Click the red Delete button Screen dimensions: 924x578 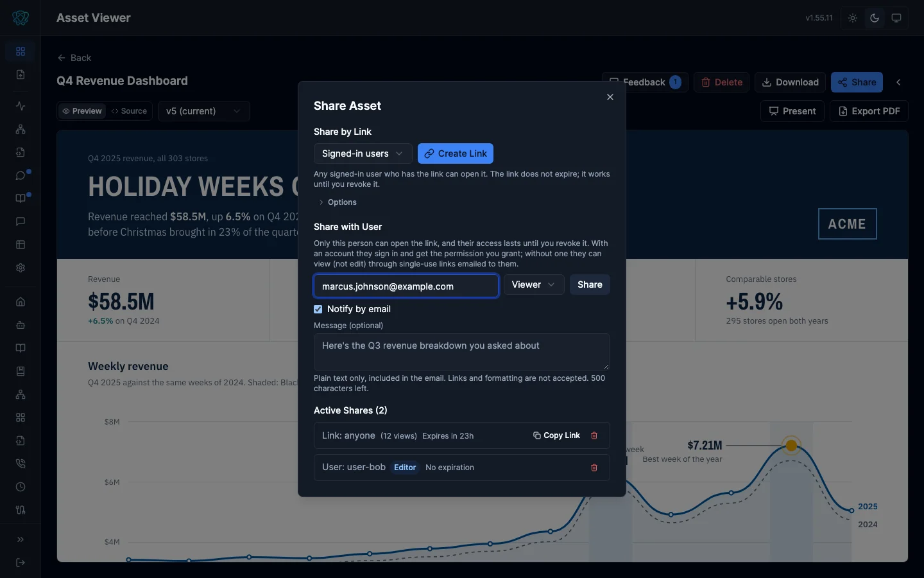point(721,82)
